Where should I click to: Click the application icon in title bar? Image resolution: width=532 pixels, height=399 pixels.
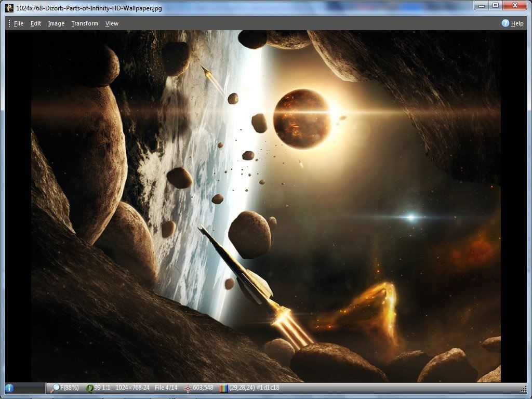pos(9,8)
